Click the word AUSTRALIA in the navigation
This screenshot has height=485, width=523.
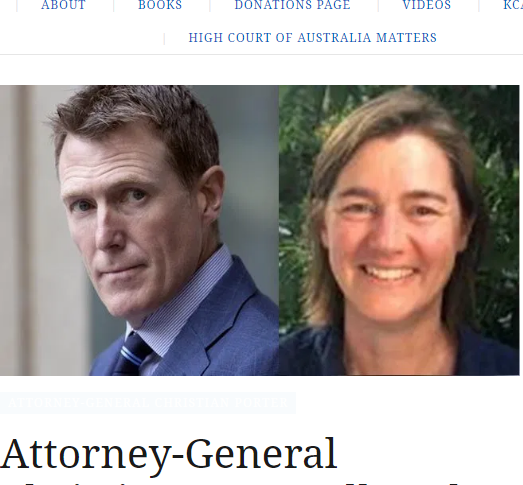[x=334, y=38]
